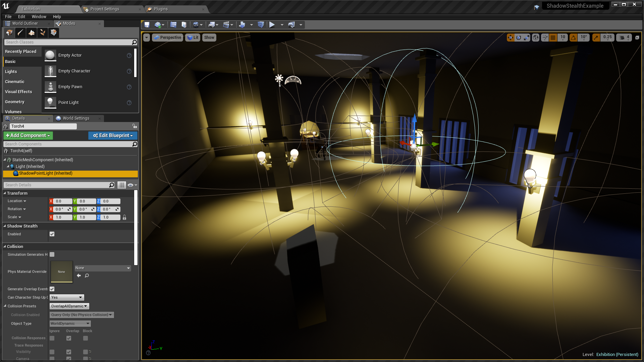Click the Build toolbar icon
This screenshot has height=362, width=644.
(242, 24)
